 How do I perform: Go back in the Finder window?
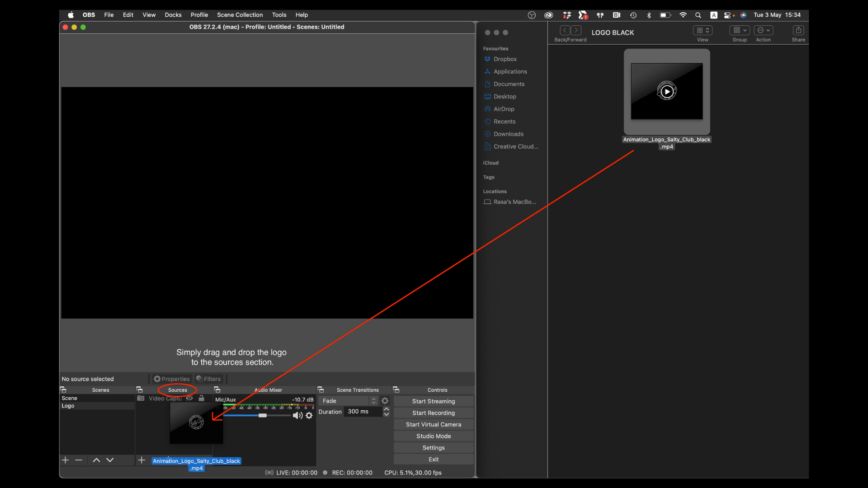pos(565,30)
